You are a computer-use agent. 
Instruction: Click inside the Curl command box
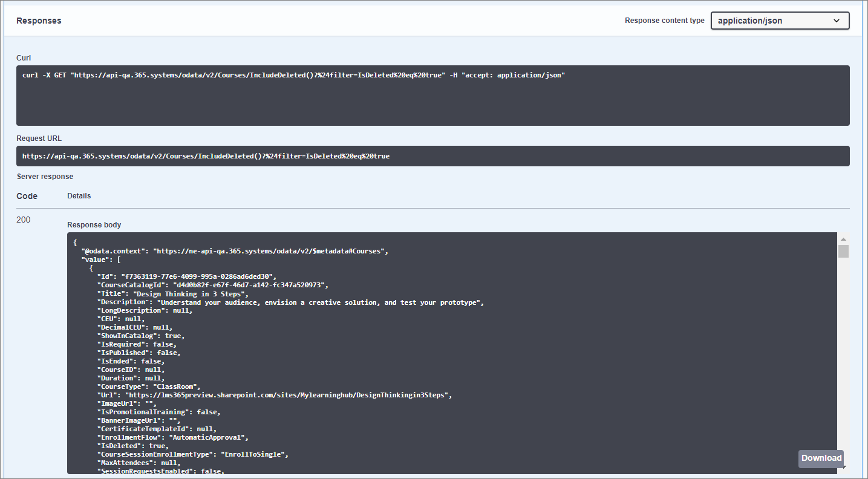click(432, 96)
